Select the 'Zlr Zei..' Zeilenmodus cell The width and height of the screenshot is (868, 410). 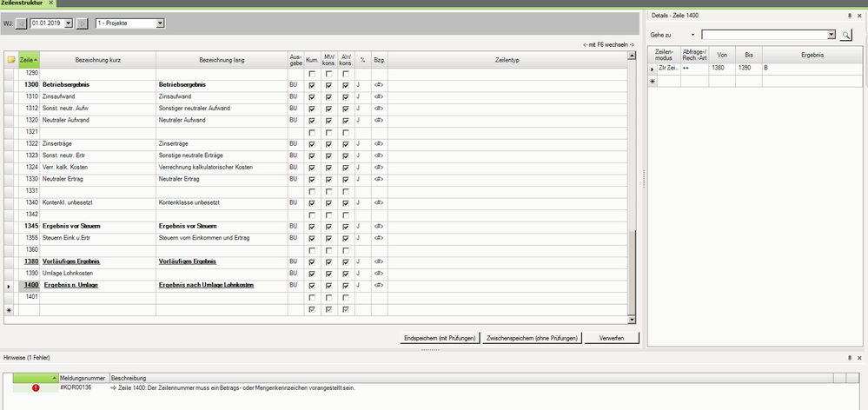point(669,69)
